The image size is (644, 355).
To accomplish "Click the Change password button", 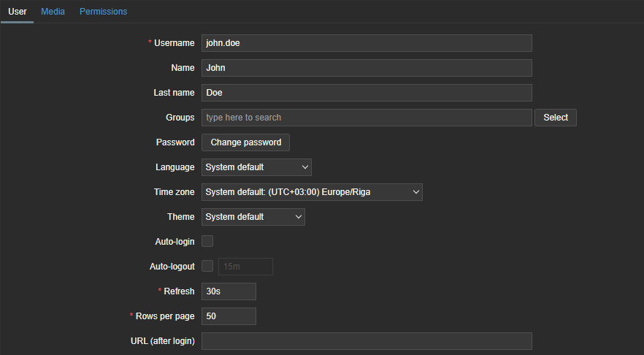I will click(x=245, y=142).
